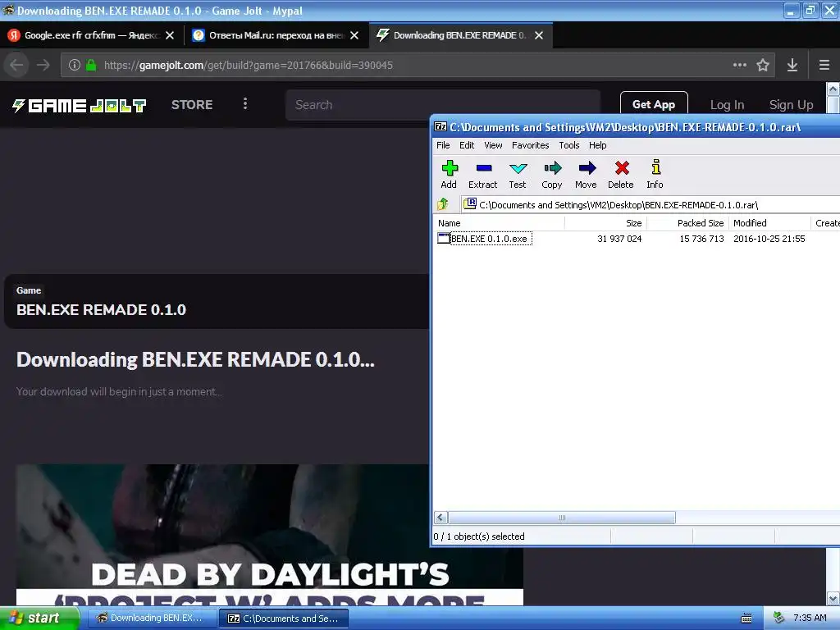Open the site information icon in address bar
Image resolution: width=840 pixels, height=630 pixels.
(75, 65)
